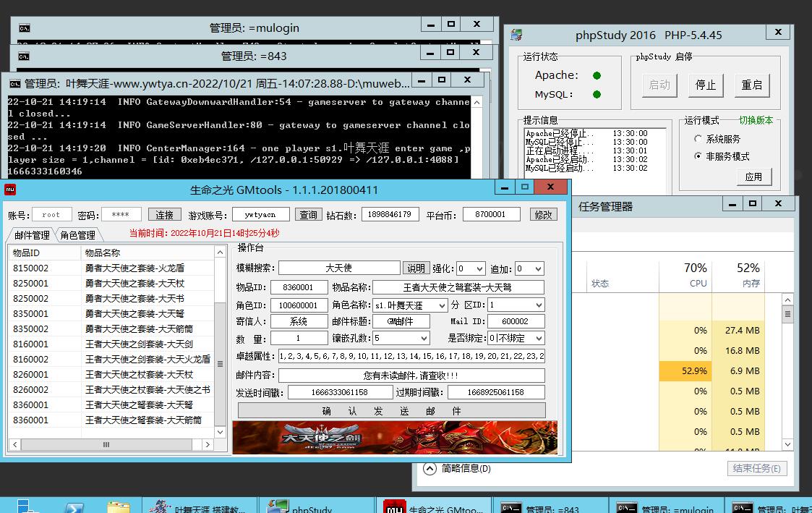Click the item list scroll-down arrow
Image resolution: width=812 pixels, height=513 pixels.
click(x=220, y=432)
